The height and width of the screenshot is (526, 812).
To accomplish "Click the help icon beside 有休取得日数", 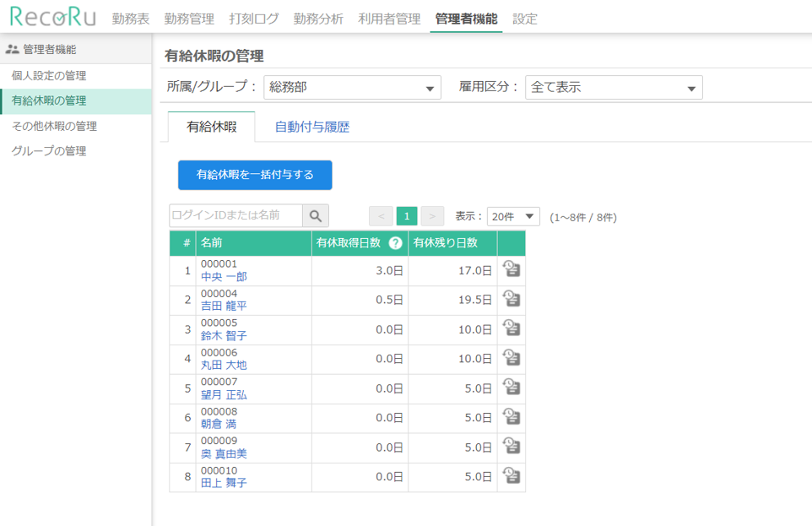I will (393, 243).
